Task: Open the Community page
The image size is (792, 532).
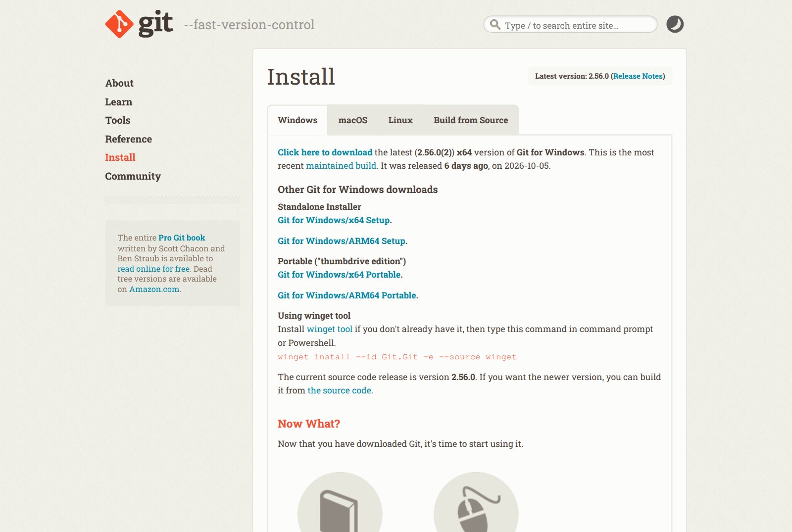Action: [133, 176]
